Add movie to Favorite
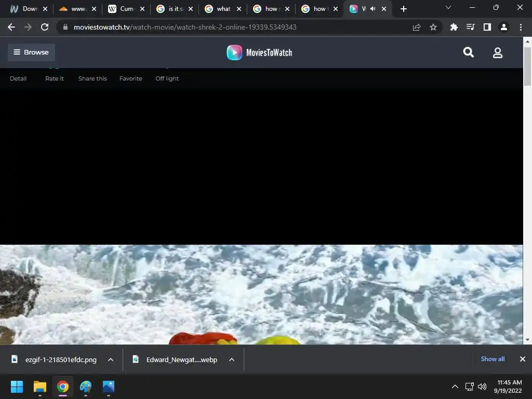The image size is (532, 399). point(130,78)
